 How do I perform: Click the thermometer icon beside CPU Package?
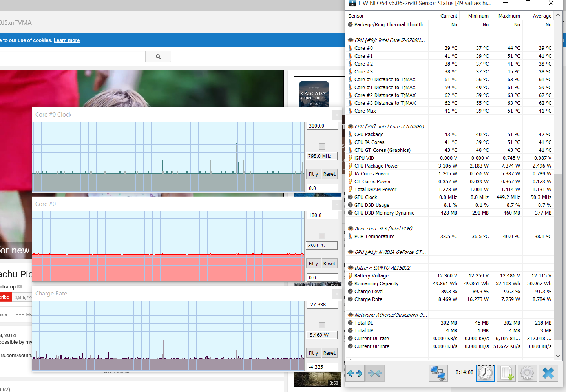(x=351, y=134)
